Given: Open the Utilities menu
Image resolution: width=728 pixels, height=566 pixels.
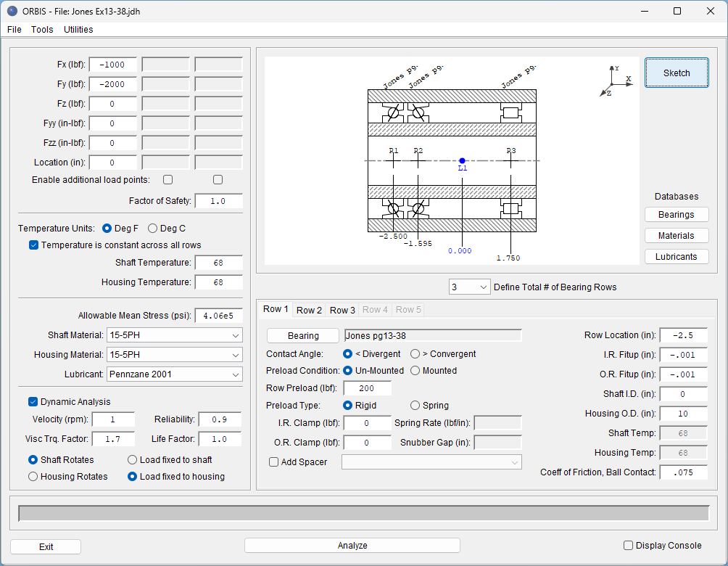Looking at the screenshot, I should coord(78,30).
